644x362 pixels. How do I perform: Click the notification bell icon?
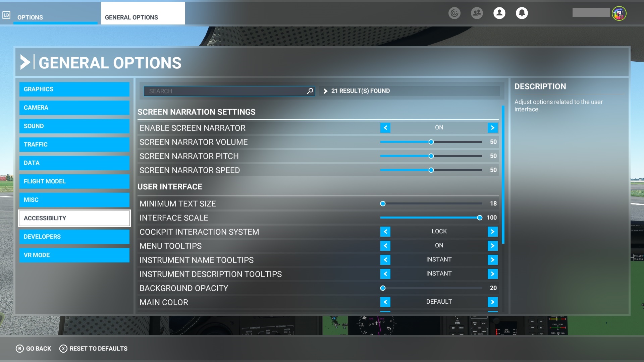click(x=521, y=13)
